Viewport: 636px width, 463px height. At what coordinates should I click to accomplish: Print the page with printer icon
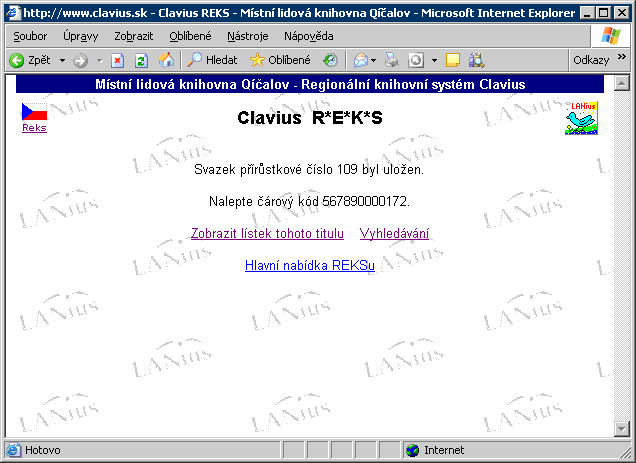[x=391, y=60]
